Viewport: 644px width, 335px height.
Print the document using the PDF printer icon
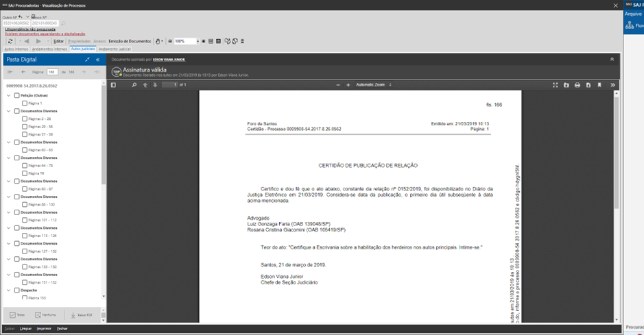577,85
